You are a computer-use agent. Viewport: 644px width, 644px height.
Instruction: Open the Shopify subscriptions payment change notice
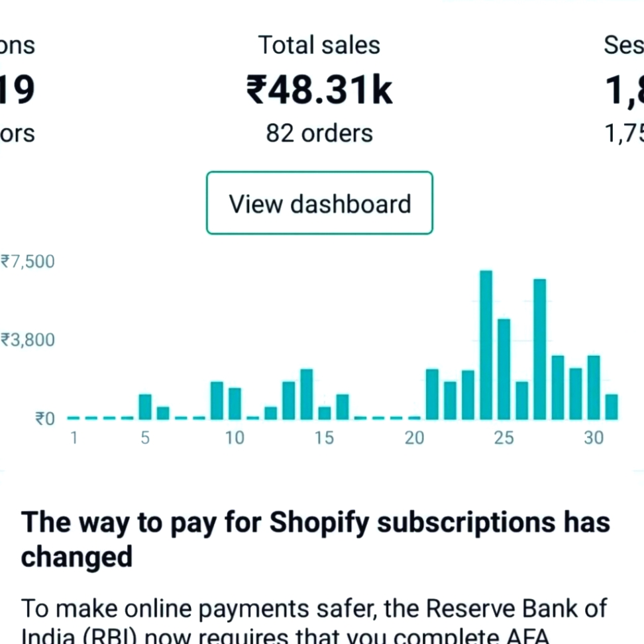click(315, 539)
